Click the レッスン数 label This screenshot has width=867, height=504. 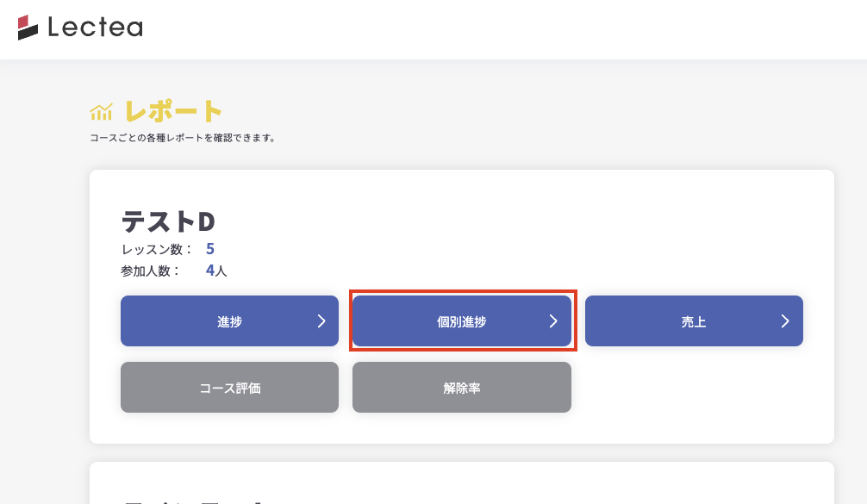pos(157,250)
